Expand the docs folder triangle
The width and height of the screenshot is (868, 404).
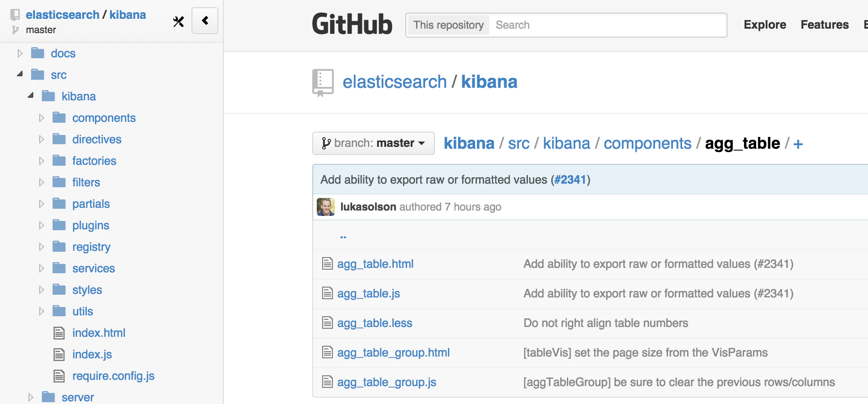(x=20, y=53)
